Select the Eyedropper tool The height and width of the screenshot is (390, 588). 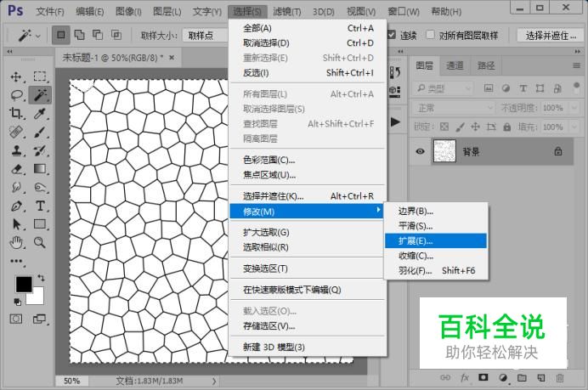tap(39, 113)
